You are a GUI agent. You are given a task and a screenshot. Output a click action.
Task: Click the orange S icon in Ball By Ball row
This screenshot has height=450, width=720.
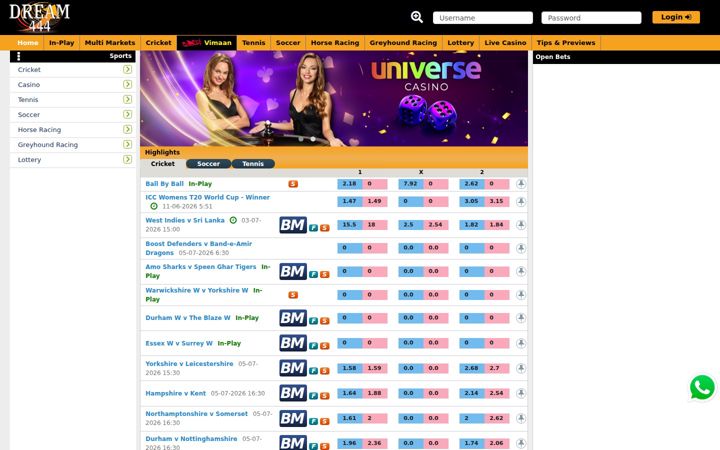(293, 184)
